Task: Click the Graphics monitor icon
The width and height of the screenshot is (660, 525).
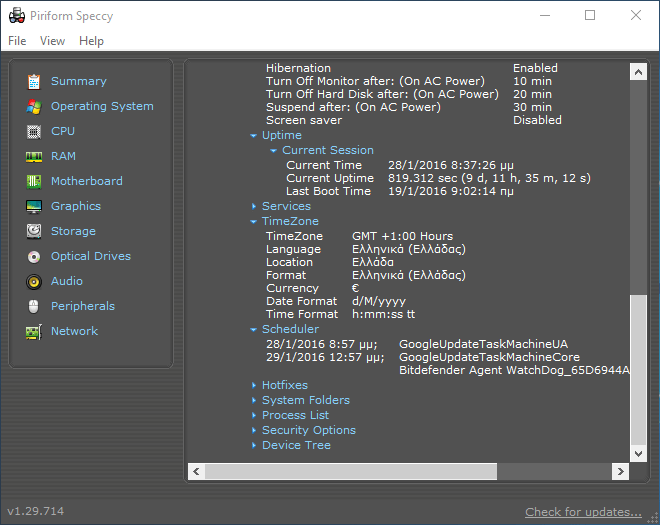Action: [x=34, y=207]
